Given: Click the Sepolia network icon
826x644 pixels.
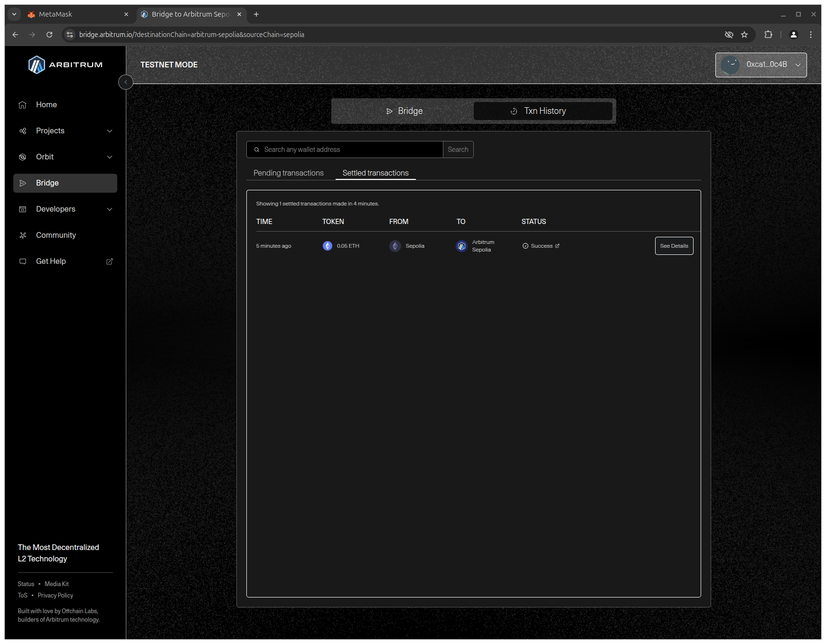Looking at the screenshot, I should tap(395, 246).
